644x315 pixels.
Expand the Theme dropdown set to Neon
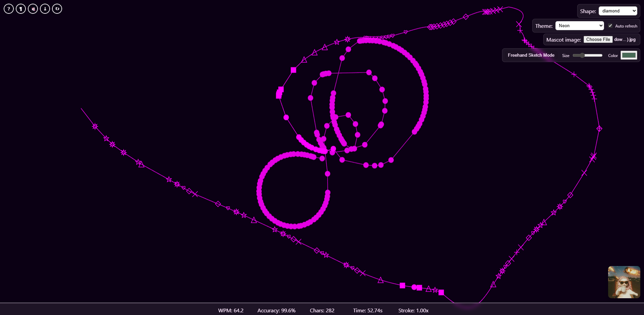(579, 26)
